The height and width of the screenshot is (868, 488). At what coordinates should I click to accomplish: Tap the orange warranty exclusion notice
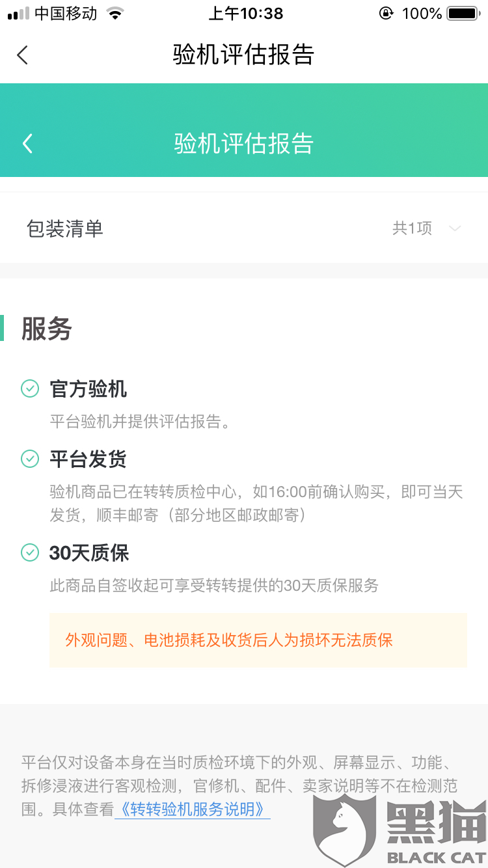258,640
